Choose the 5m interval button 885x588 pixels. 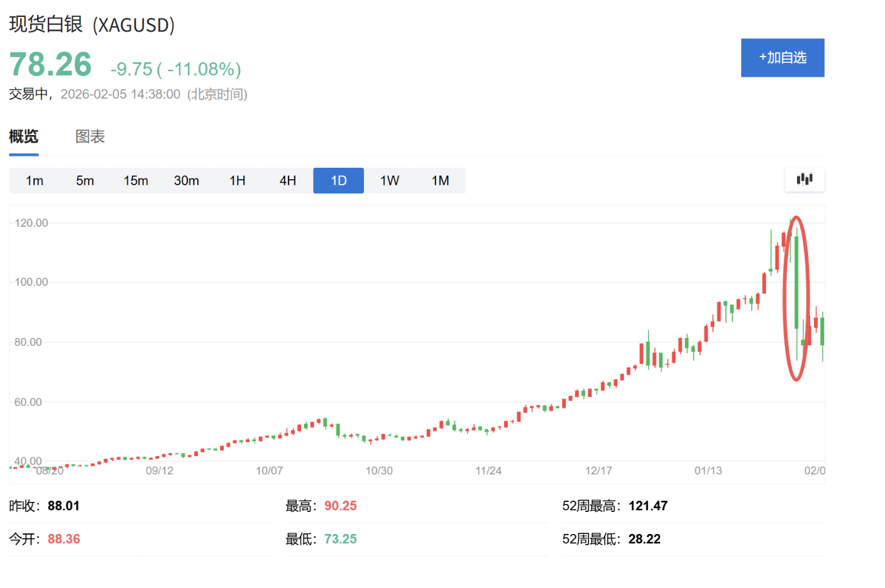[85, 181]
